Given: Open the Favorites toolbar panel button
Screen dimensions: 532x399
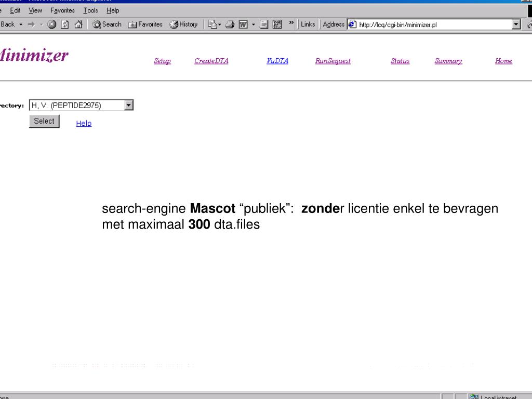Looking at the screenshot, I should [x=145, y=24].
